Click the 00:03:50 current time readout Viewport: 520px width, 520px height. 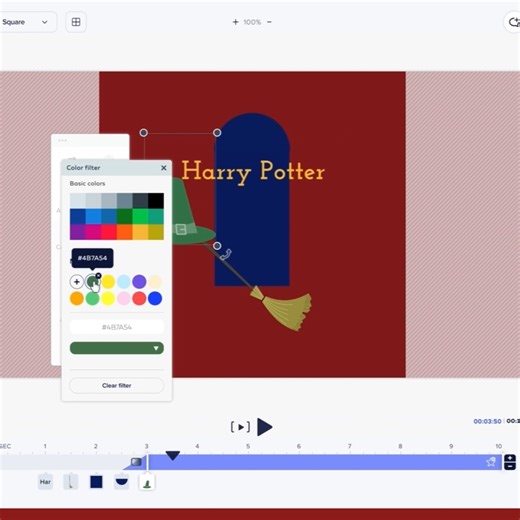[x=487, y=421]
